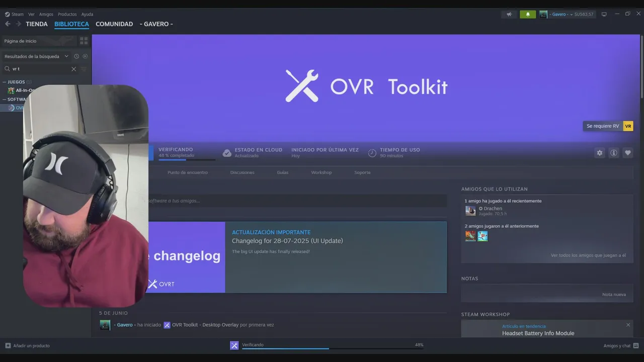Click the OVR Toolkit icon in activity feed
Screen dimensions: 644x362
tap(167, 325)
